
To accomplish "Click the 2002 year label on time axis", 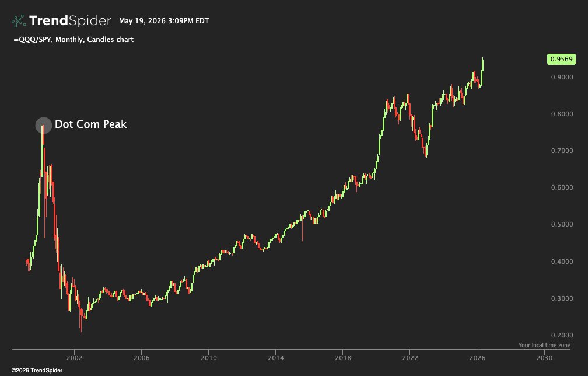I will point(74,358).
